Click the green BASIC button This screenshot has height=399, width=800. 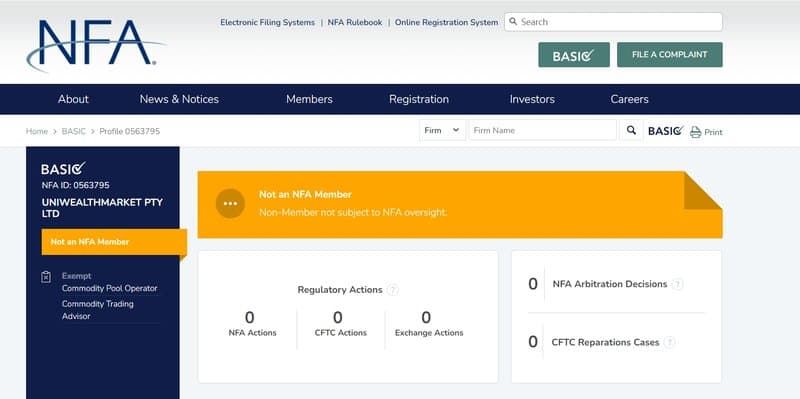click(x=574, y=55)
